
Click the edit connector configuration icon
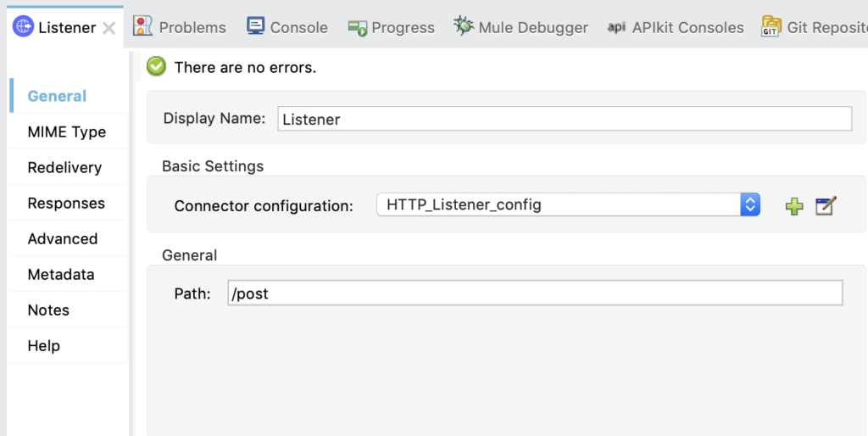click(826, 205)
